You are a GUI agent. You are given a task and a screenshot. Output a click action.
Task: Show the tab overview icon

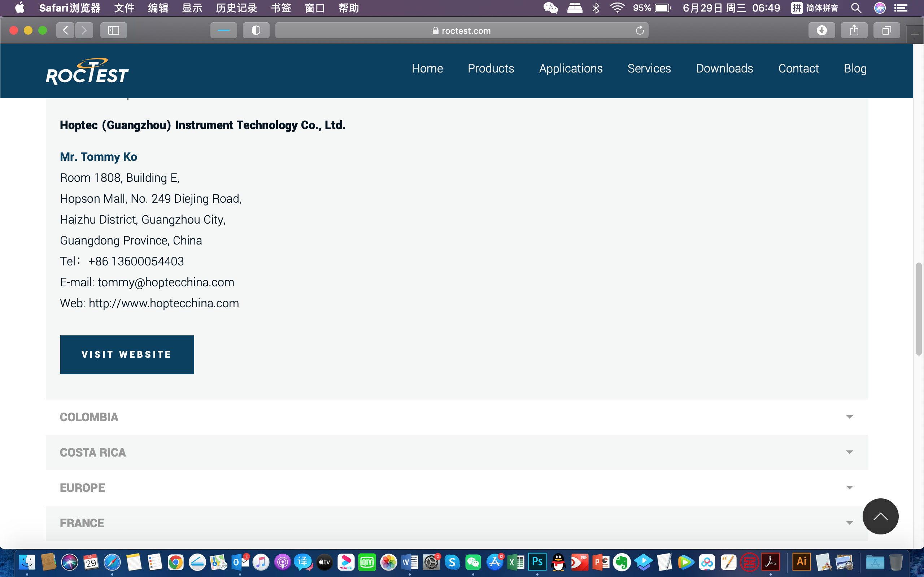(x=886, y=31)
